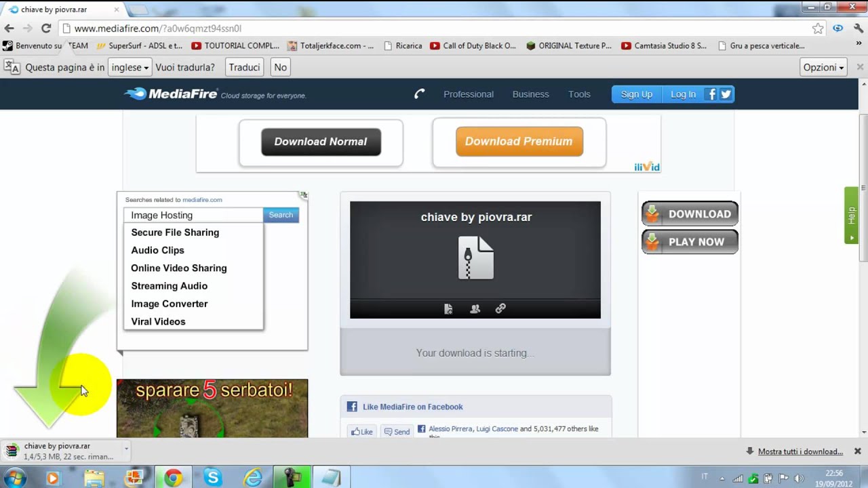Select the Viral Videos suggestion
Viewport: 868px width, 488px height.
(158, 321)
